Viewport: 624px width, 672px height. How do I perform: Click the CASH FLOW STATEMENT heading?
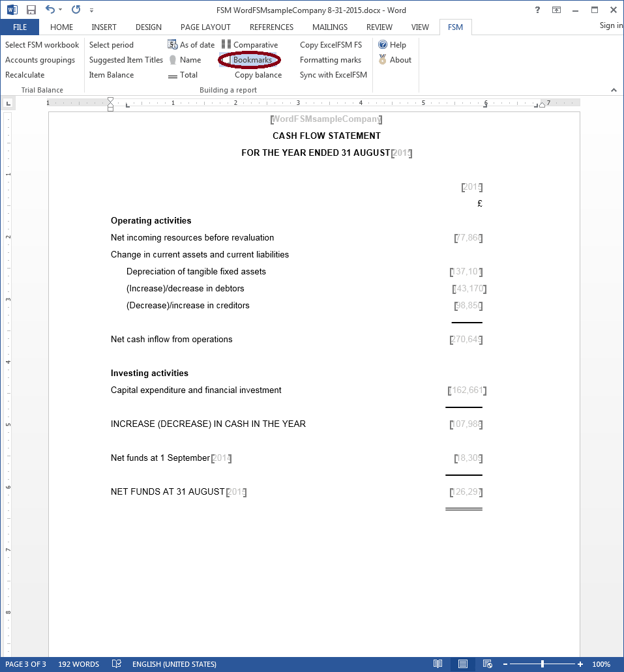tap(327, 136)
